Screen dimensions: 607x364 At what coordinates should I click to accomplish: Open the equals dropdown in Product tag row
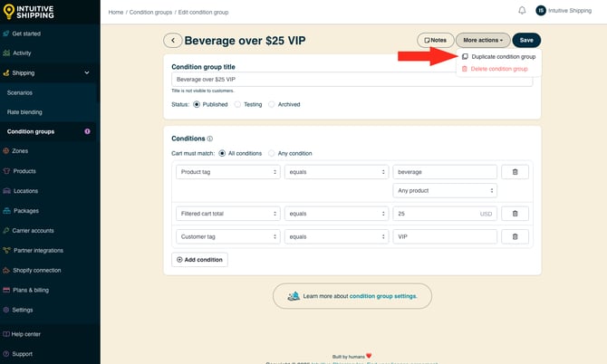point(336,172)
